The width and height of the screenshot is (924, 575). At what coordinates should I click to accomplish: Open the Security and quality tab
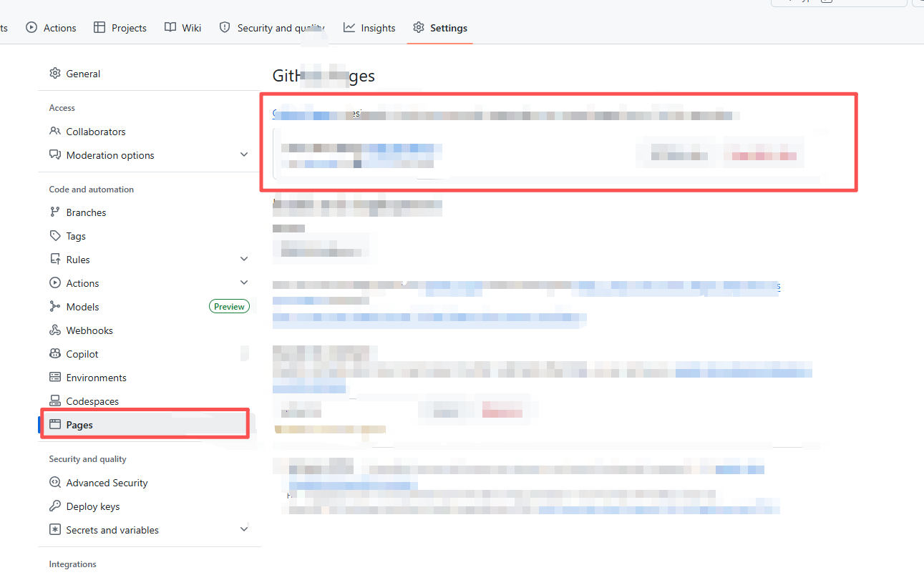(272, 28)
